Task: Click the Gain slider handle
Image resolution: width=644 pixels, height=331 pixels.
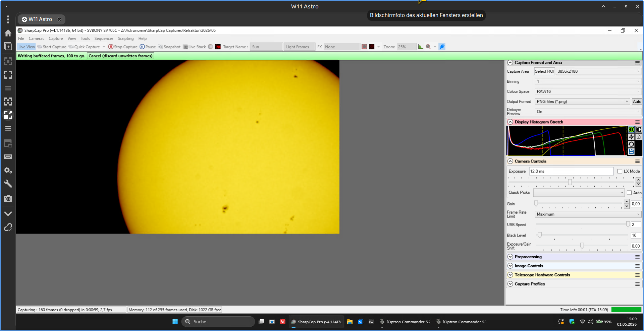Action: 536,203
